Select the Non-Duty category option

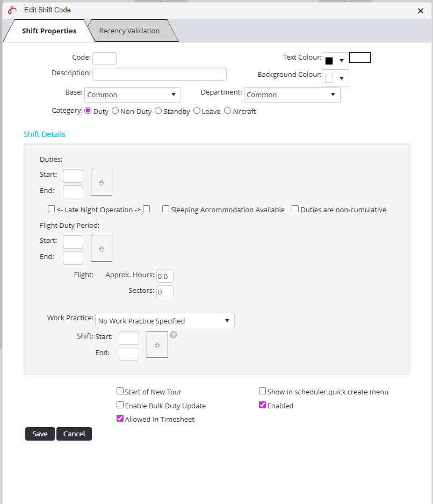pos(116,111)
